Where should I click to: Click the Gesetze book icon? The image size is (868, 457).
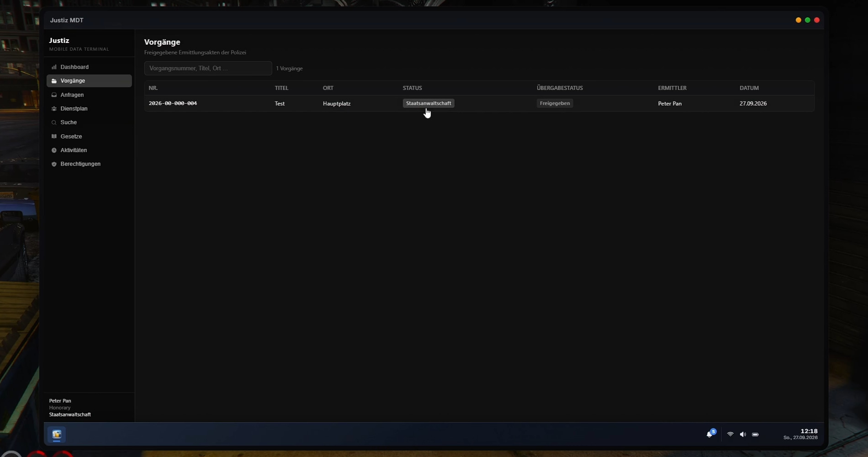54,136
